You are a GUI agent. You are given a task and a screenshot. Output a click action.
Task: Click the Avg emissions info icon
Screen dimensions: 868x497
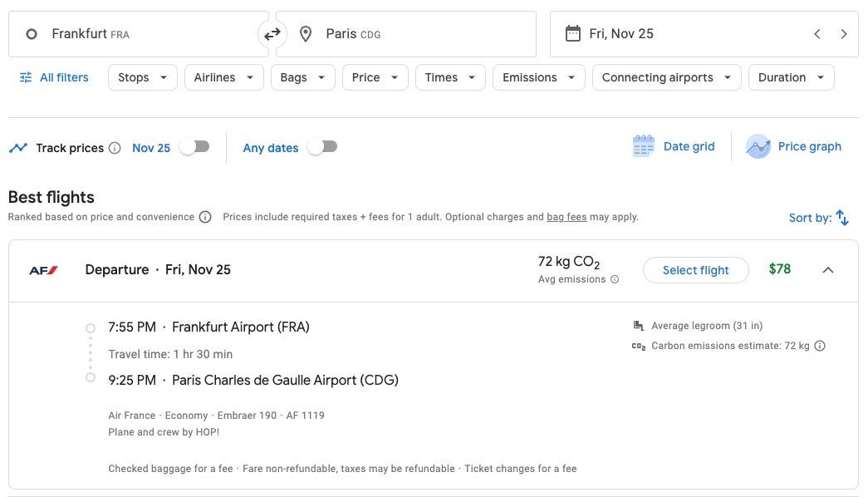click(615, 280)
